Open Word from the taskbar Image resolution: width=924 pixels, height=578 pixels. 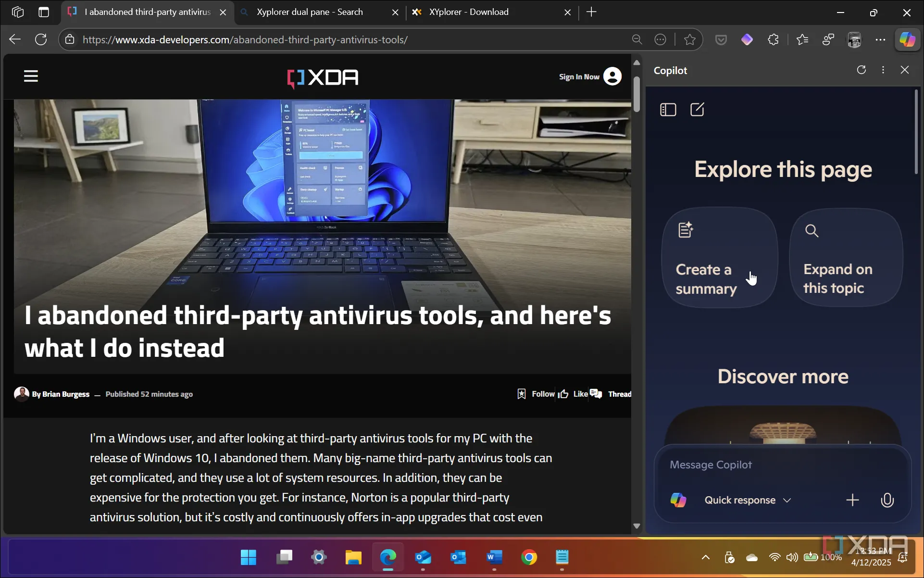(493, 557)
